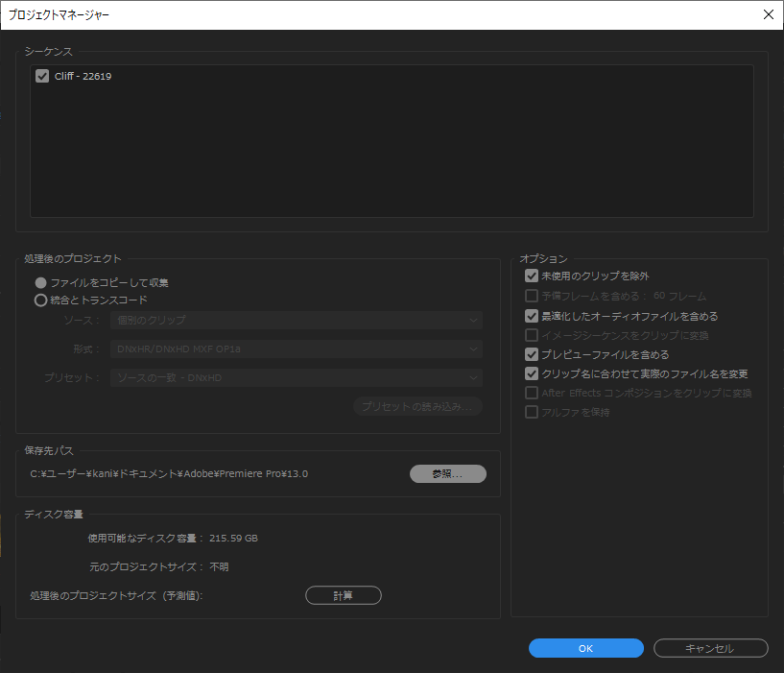Toggle After Effects コンポジションをクリップに変換 checkbox
Image resolution: width=784 pixels, height=673 pixels.
point(532,393)
